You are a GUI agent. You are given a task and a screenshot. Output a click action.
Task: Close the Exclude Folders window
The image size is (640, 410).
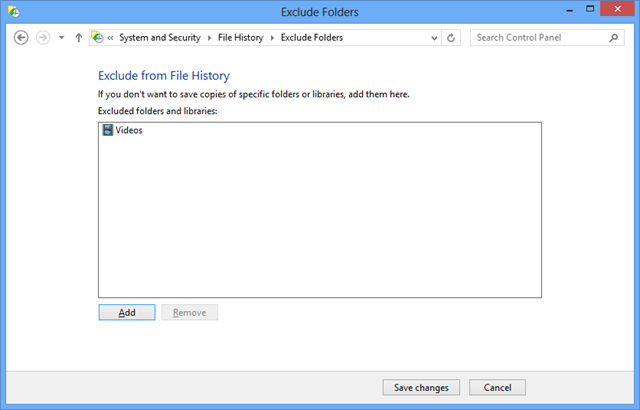pos(617,12)
